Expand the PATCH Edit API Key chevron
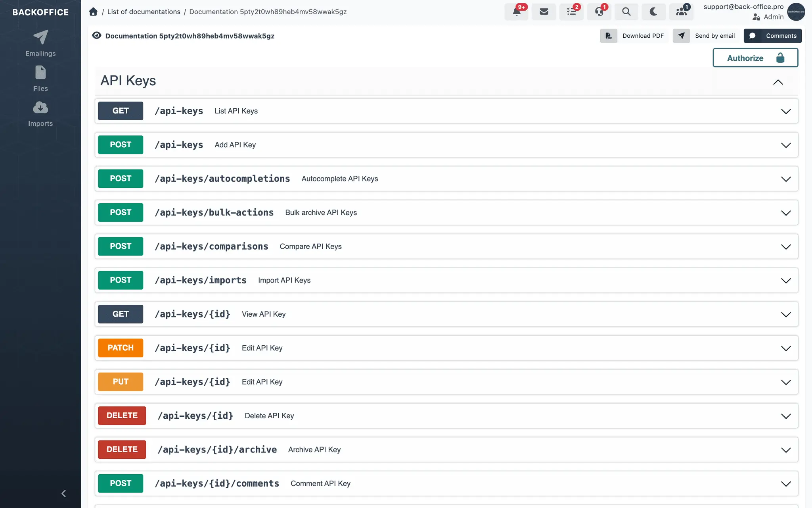Screen dimensions: 812x508 (785, 348)
